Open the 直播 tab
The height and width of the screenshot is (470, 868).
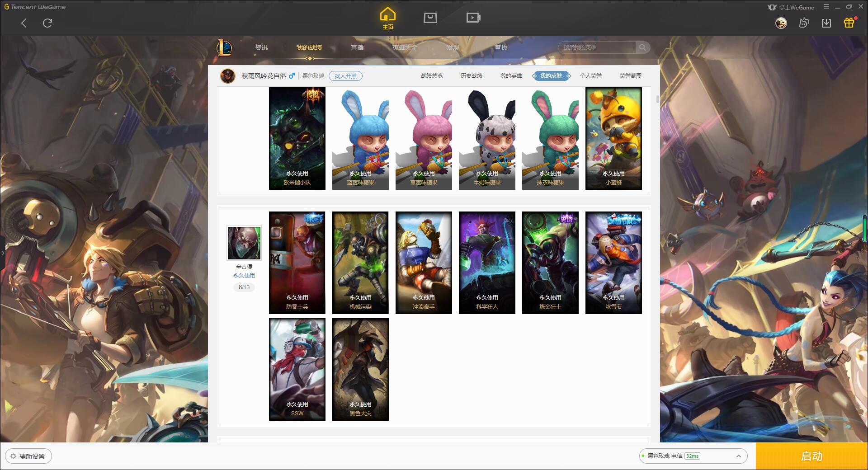[x=357, y=47]
